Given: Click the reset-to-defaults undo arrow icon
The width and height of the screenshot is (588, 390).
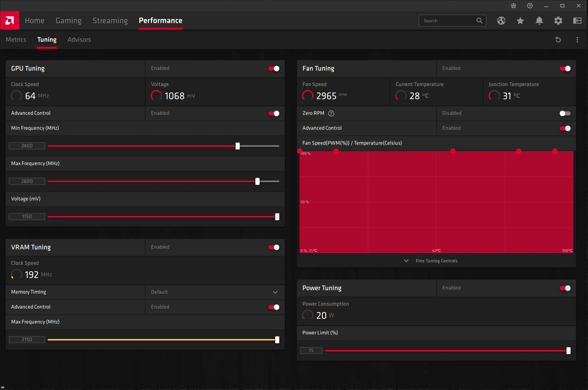Looking at the screenshot, I should (x=558, y=40).
